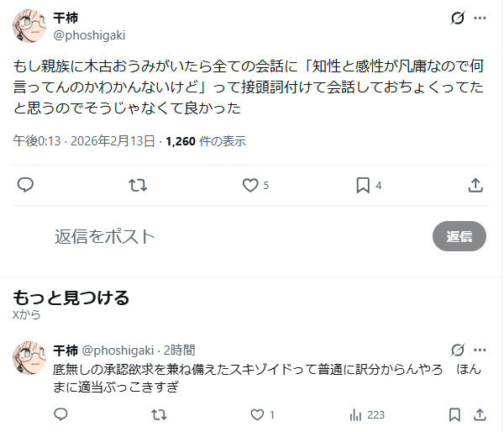Click the post timestamp 午後0:13 · 2026年2月13日

click(86, 141)
